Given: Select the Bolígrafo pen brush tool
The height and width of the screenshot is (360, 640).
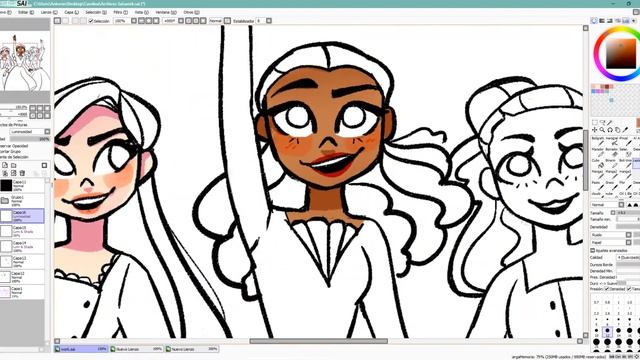Looking at the screenshot, I should 598,141.
